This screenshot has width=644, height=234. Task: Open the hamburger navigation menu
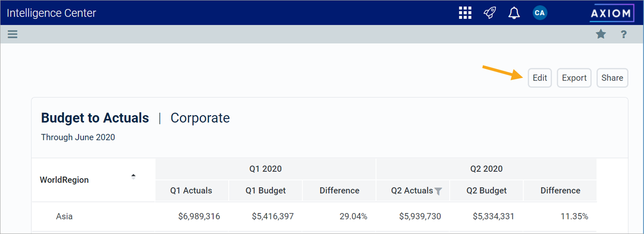pyautogui.click(x=13, y=34)
